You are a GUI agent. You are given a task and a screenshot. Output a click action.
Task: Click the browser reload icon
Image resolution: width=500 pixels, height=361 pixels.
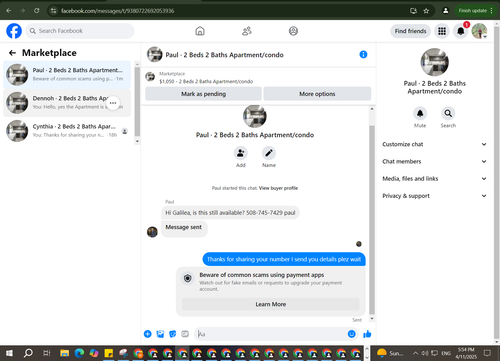tap(37, 11)
